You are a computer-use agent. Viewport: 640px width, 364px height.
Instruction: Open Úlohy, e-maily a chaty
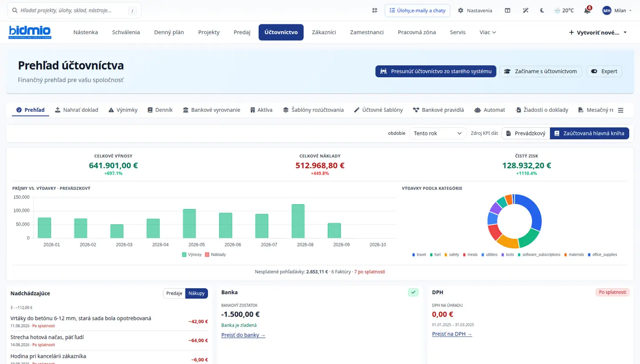[417, 10]
